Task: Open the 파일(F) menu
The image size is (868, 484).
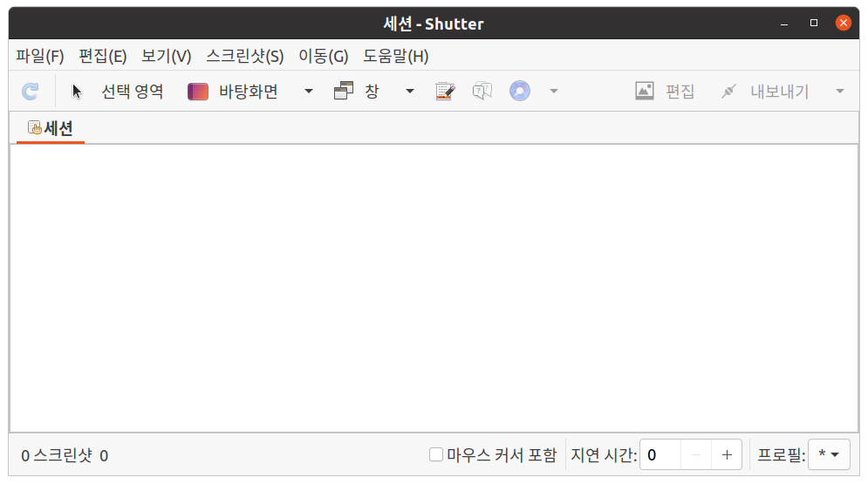Action: click(40, 56)
